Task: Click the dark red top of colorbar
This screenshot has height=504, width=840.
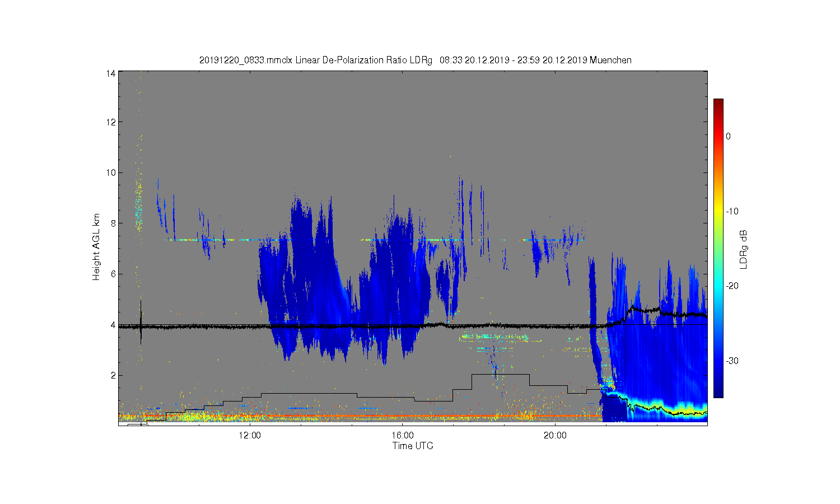Action: click(718, 103)
